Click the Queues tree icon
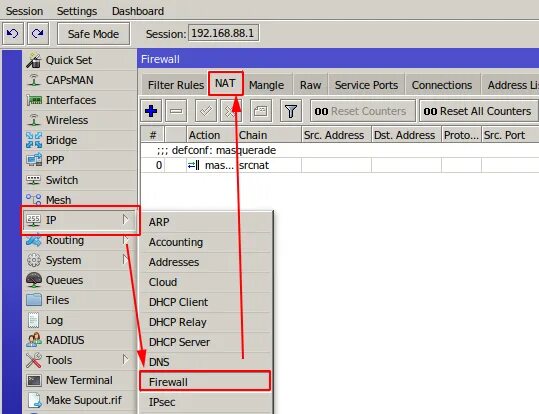Image resolution: width=539 pixels, height=414 pixels. pos(34,280)
